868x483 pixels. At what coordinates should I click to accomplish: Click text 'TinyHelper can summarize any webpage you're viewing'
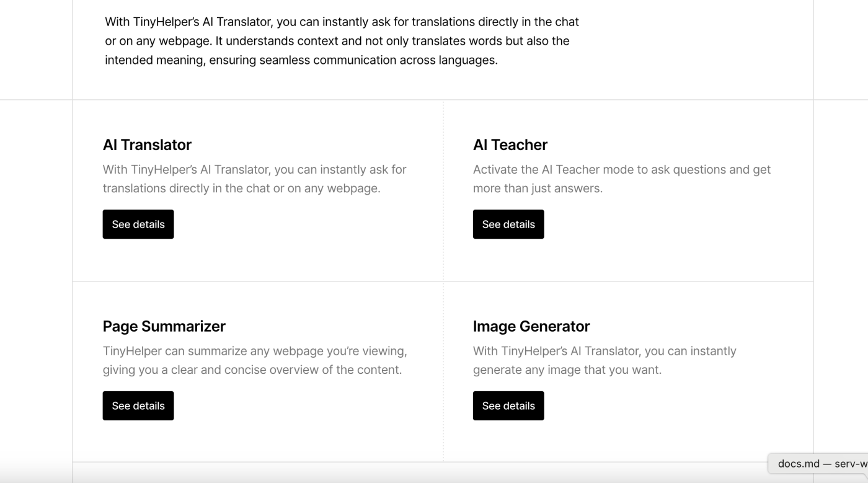[254, 351]
